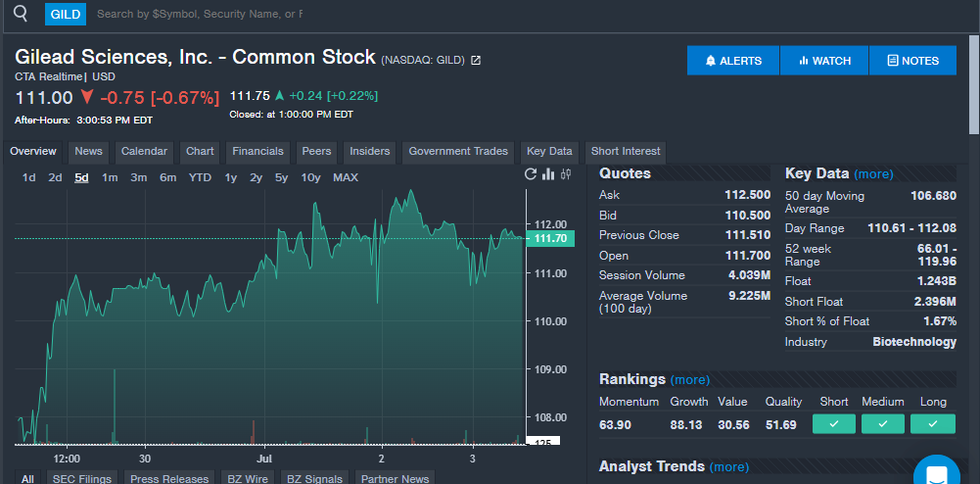Image resolution: width=980 pixels, height=484 pixels.
Task: Open the Peers tab
Action: coord(316,151)
